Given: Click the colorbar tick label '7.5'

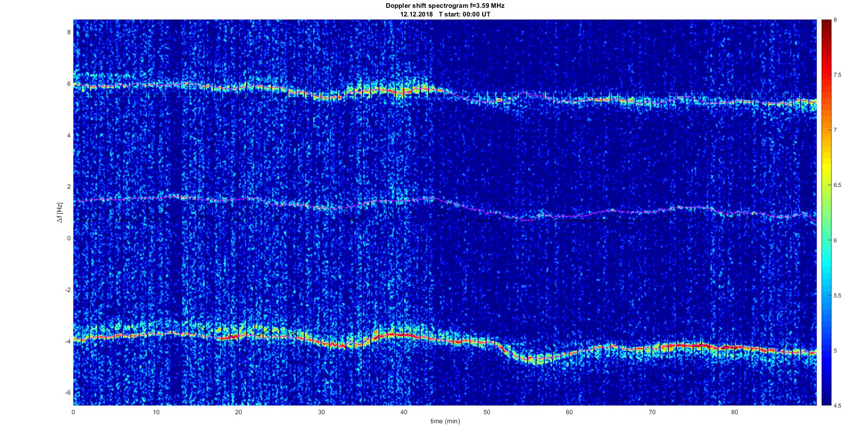Looking at the screenshot, I should (x=838, y=75).
